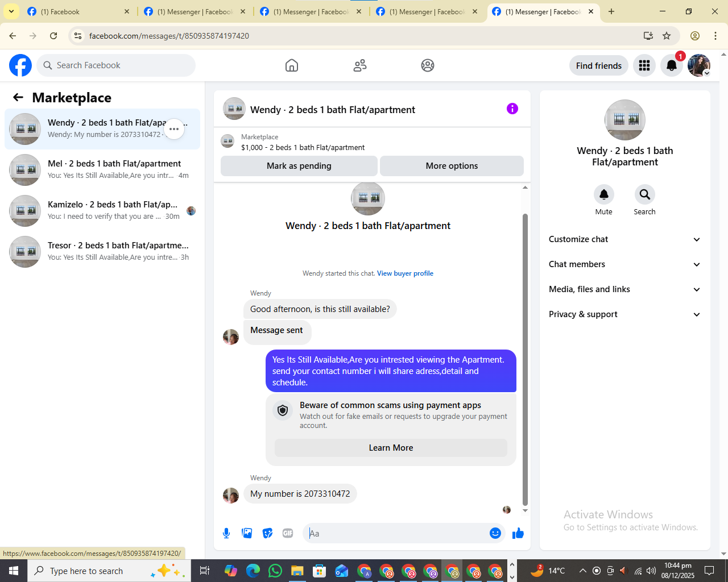Open a new browser tab
728x582 pixels.
tap(611, 11)
